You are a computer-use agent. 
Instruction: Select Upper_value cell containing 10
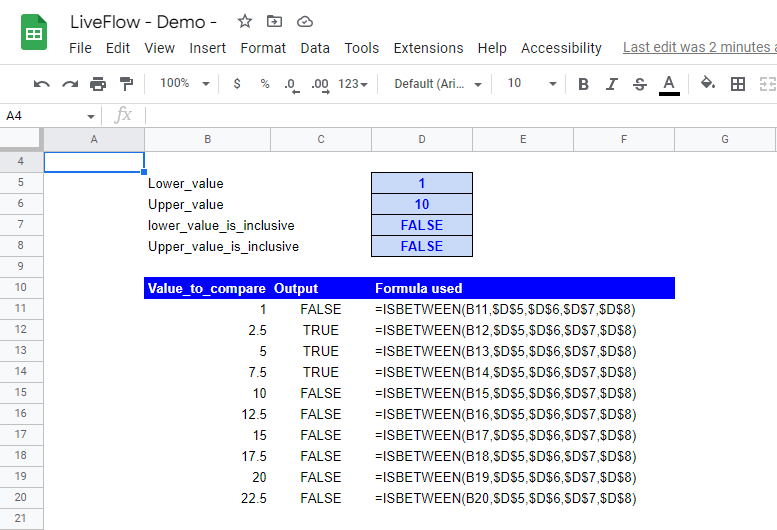(x=422, y=204)
